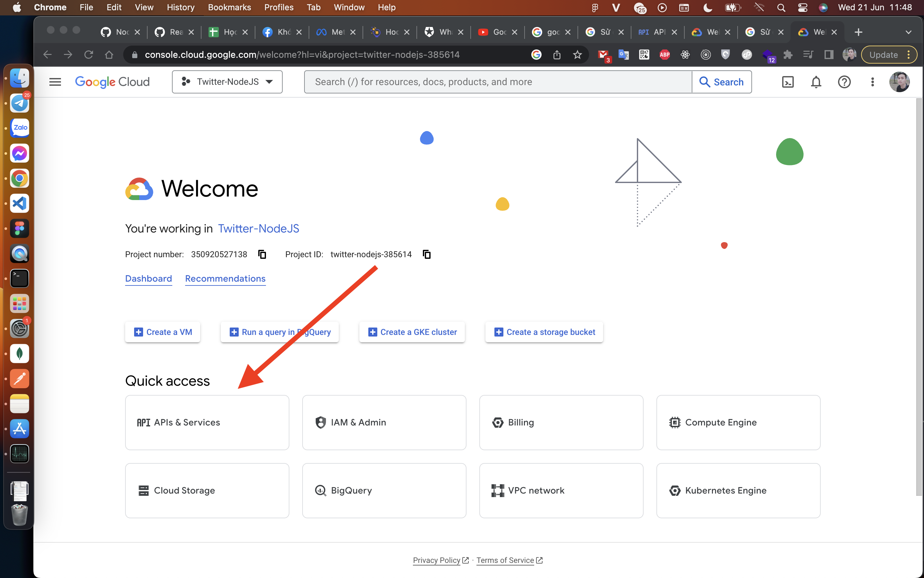Open Kubernetes Engine quick access card
The image size is (924, 578).
(x=739, y=490)
